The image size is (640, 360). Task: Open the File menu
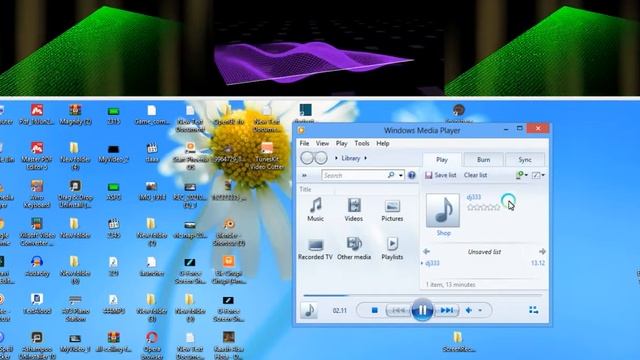[304, 143]
